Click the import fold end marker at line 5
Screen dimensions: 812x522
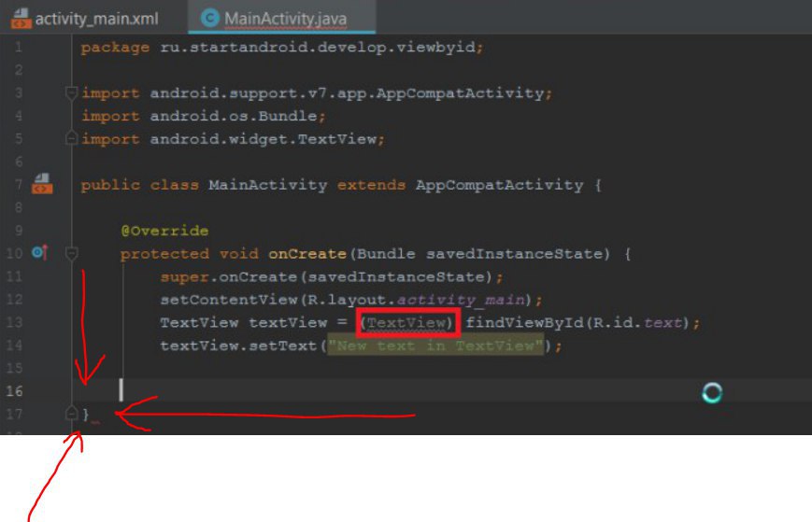point(71,138)
